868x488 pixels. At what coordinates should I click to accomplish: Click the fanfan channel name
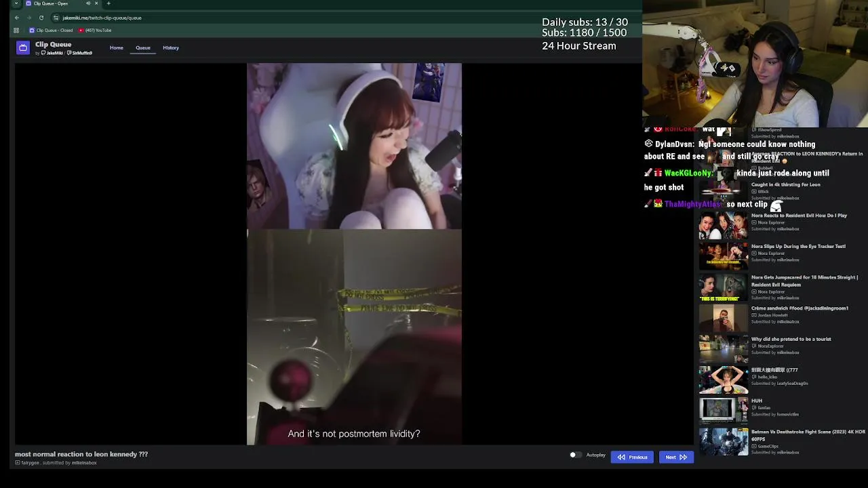[764, 408]
